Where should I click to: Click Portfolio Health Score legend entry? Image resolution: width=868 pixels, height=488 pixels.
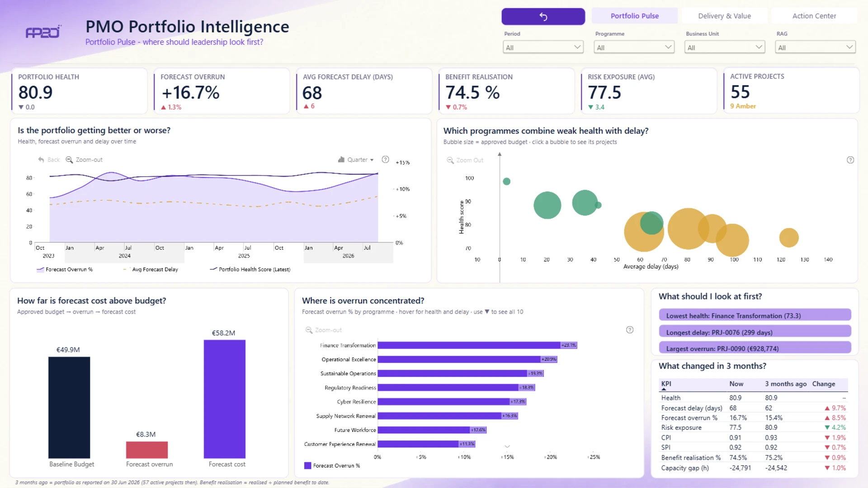coord(250,269)
